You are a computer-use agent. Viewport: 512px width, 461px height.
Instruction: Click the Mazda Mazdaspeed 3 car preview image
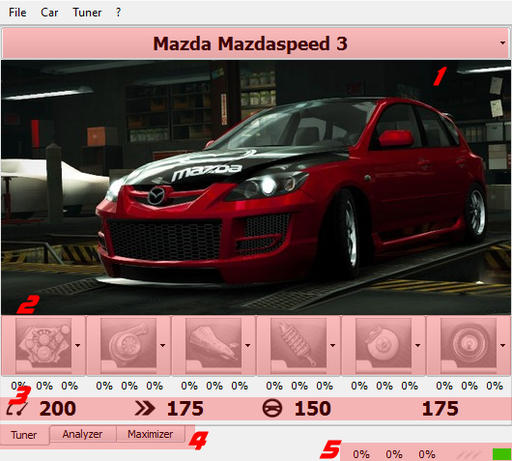pos(256,187)
